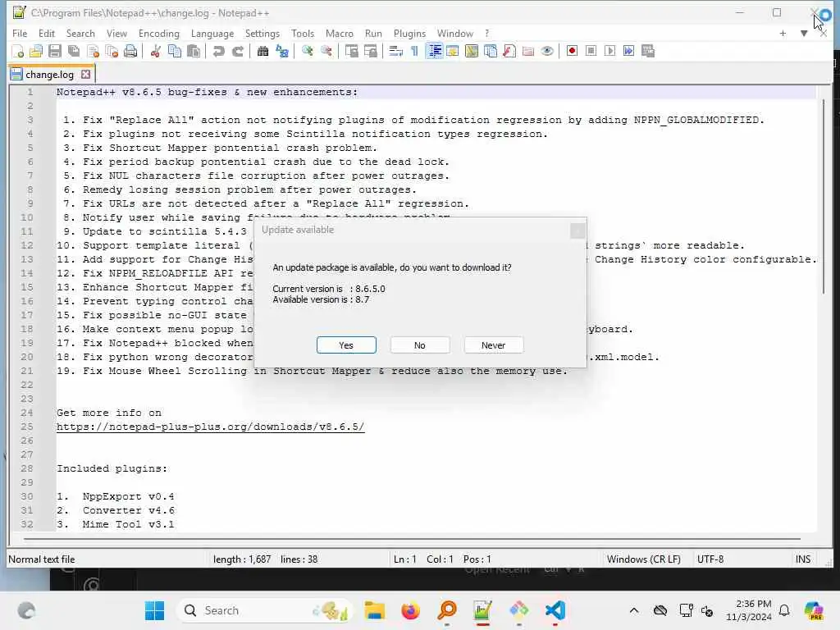Open the Plugins menu
The width and height of the screenshot is (840, 630).
click(410, 33)
